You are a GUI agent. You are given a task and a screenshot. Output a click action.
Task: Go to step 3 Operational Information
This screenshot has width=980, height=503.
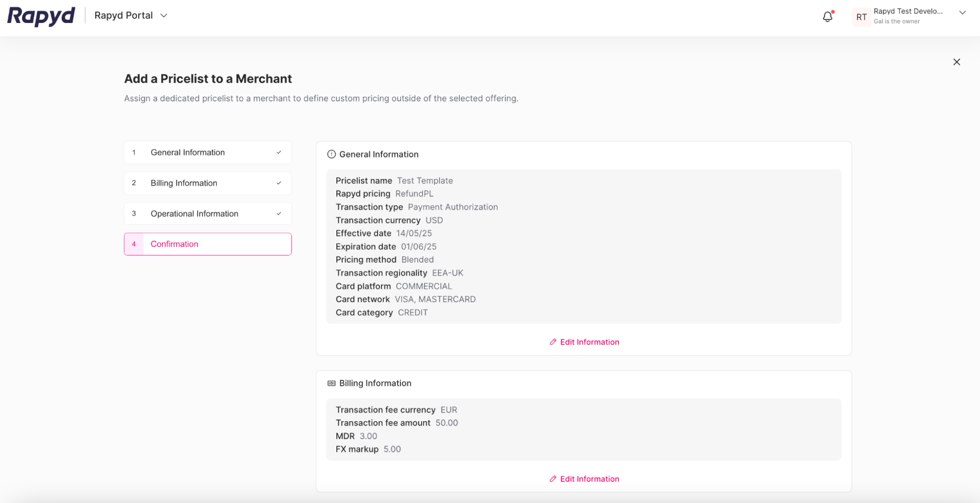pyautogui.click(x=208, y=214)
